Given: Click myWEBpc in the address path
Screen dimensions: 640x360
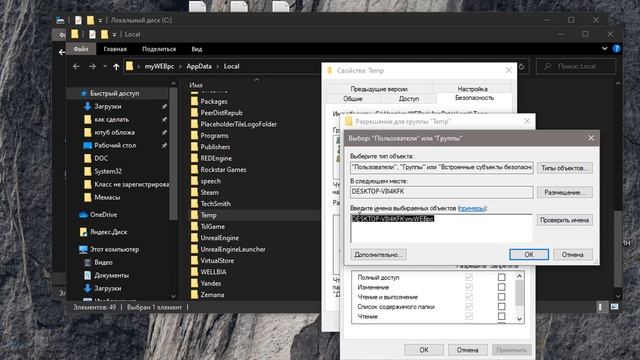Looking at the screenshot, I should tap(159, 67).
